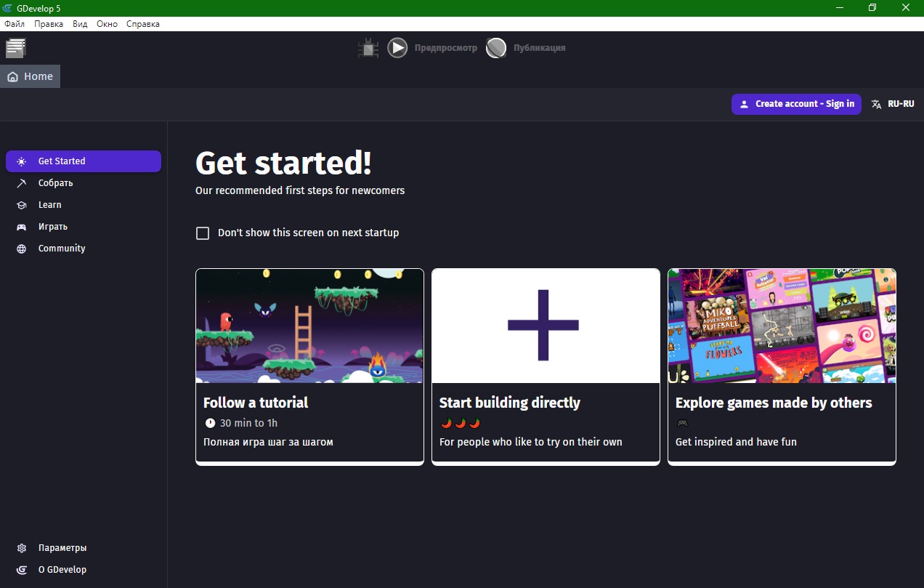Click the Публикация label
The width and height of the screenshot is (924, 588).
539,48
